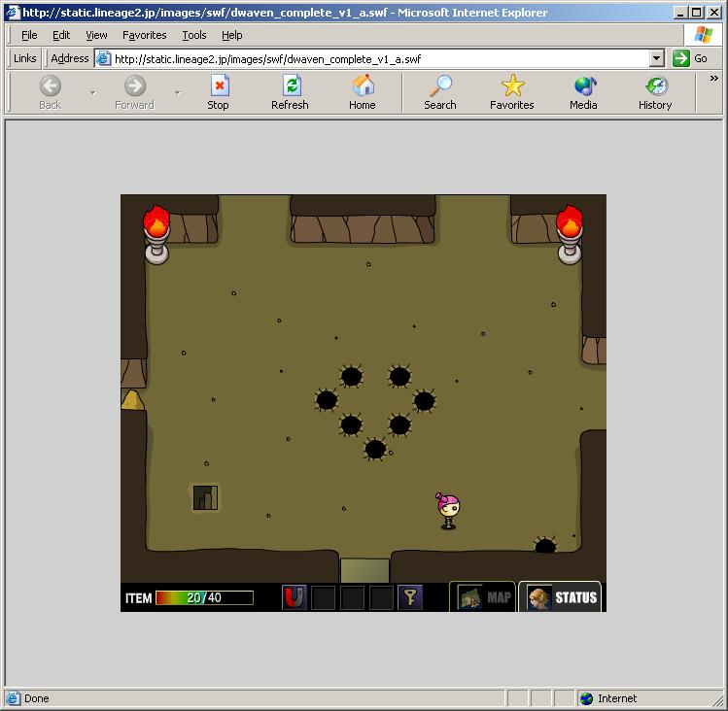Screen dimensions: 728x711
Task: Open the STATUS panel in the game
Action: click(x=560, y=596)
